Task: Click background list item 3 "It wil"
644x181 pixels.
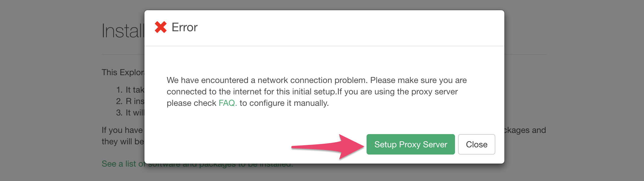Action: (x=135, y=113)
